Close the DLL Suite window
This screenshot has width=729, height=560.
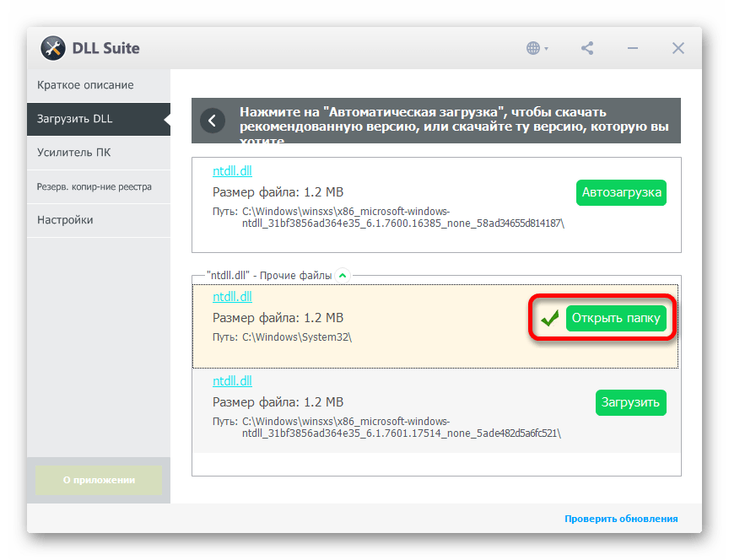(x=678, y=48)
